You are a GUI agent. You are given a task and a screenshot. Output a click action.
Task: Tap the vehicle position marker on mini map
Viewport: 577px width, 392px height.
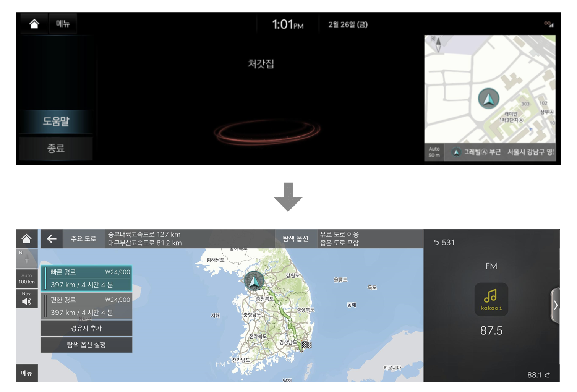(x=488, y=99)
